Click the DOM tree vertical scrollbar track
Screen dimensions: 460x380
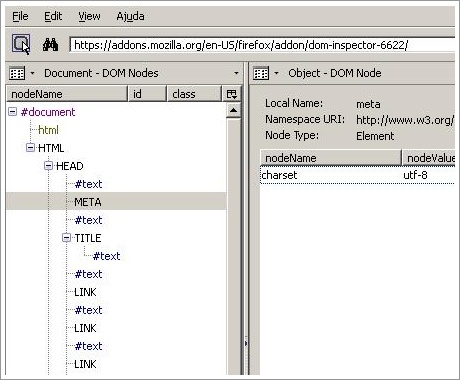click(x=233, y=247)
